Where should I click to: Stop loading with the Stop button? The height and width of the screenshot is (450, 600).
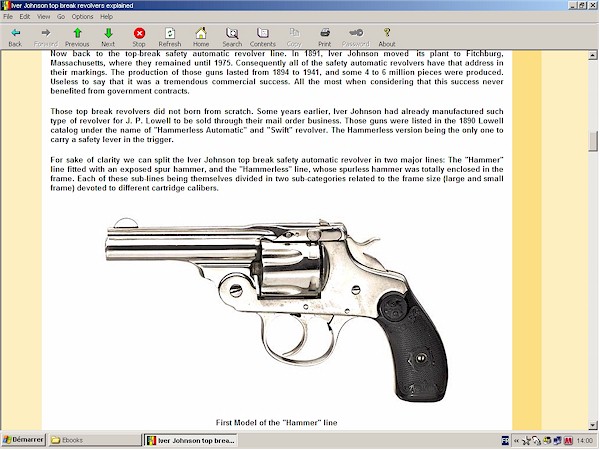tap(139, 37)
